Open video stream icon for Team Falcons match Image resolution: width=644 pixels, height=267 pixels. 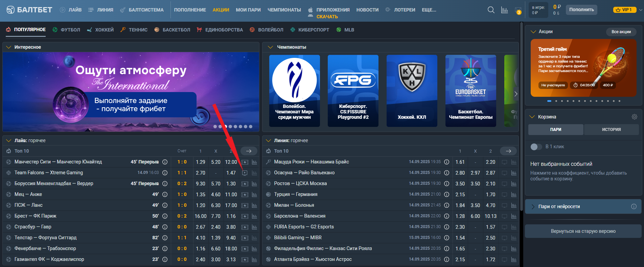[245, 173]
